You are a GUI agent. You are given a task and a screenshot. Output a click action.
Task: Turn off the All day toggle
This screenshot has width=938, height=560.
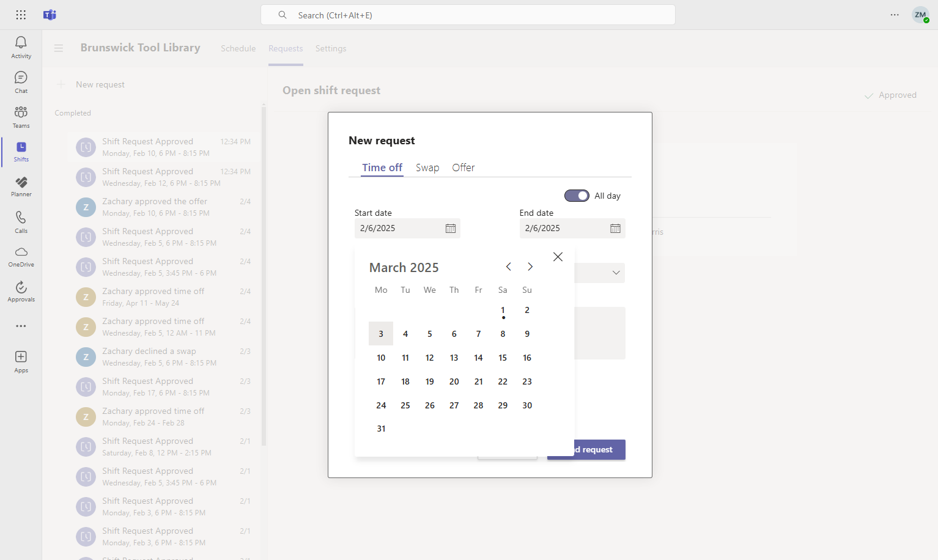click(x=577, y=196)
